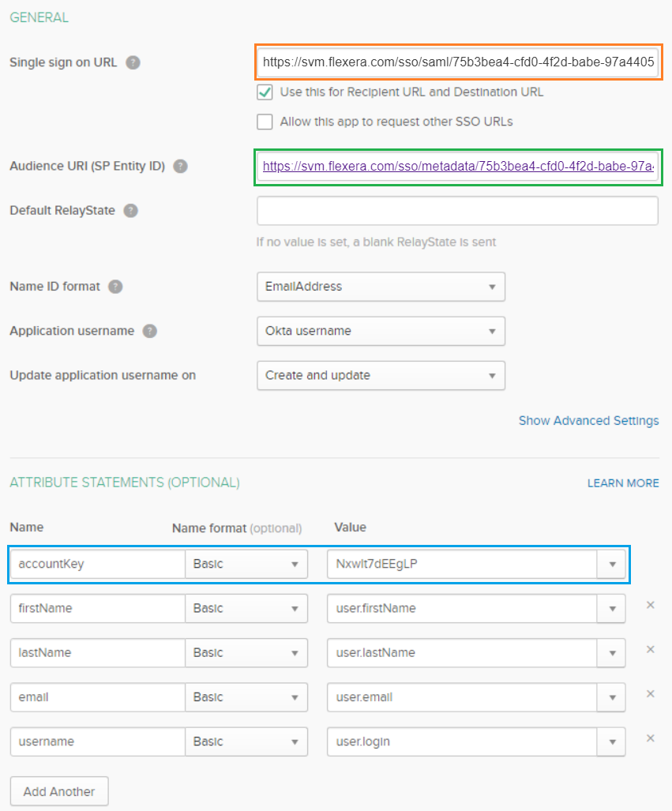Open Update application username on dropdown
The image size is (672, 811).
(x=381, y=375)
